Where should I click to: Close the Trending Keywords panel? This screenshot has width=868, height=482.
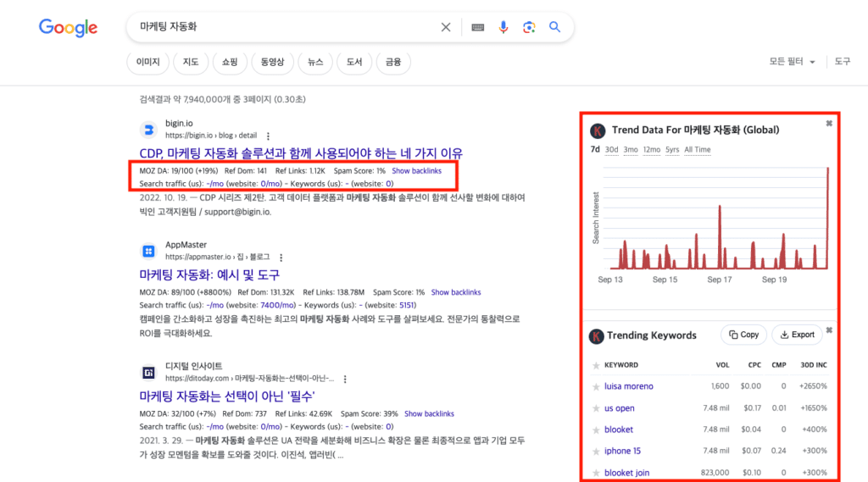pos(829,330)
